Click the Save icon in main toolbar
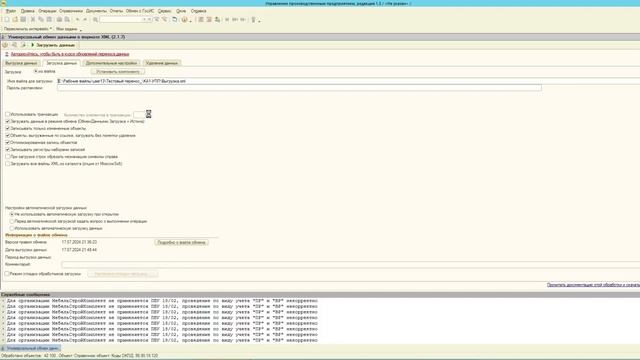Viewport: 640px width, 360px height. [23, 19]
